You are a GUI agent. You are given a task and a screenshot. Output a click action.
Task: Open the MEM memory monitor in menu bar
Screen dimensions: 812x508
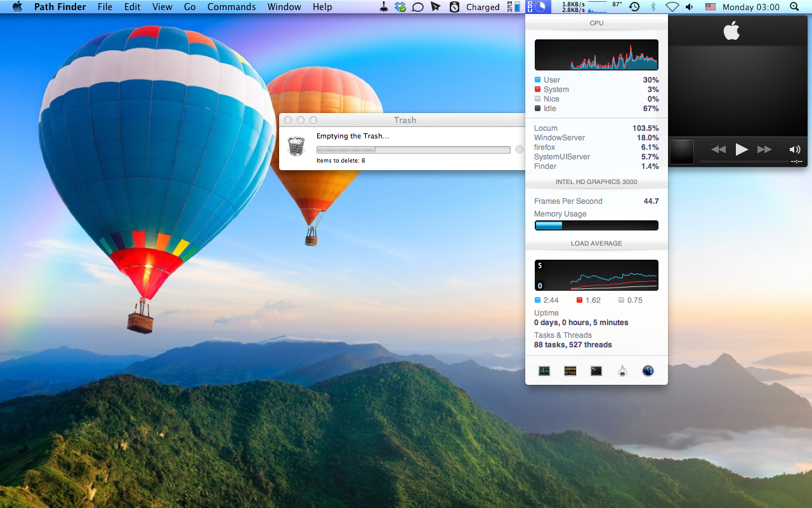[x=513, y=7]
